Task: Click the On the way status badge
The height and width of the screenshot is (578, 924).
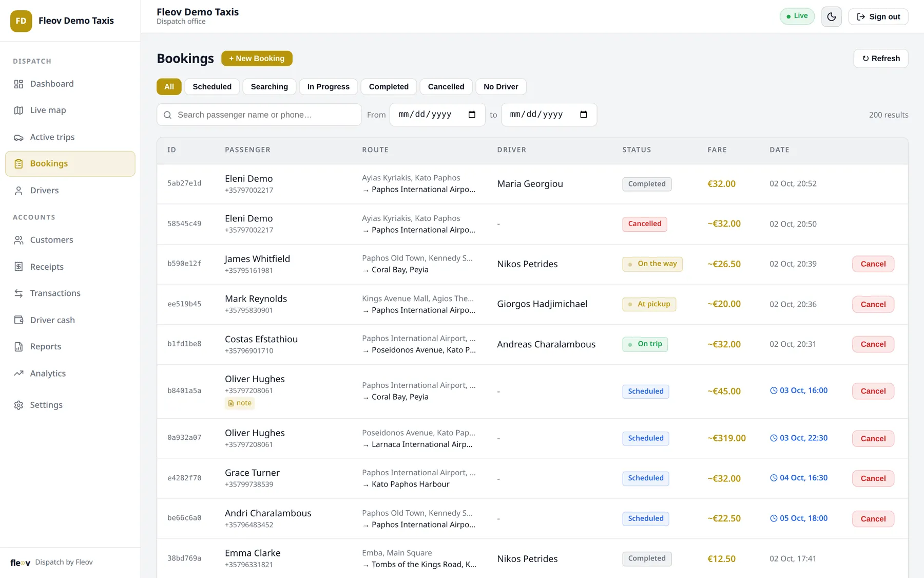Action: (x=652, y=264)
